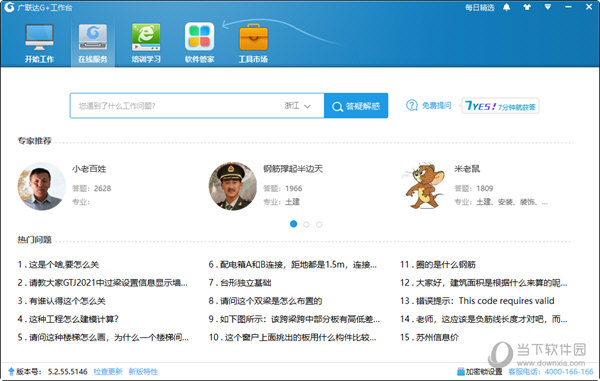
Task: Click the notification bell icon
Action: coord(507,7)
